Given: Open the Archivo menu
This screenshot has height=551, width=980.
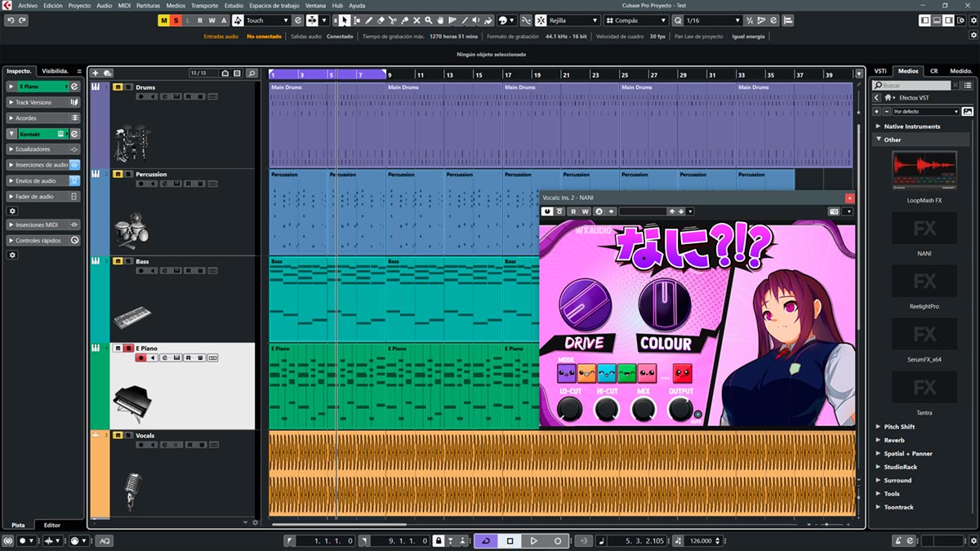Looking at the screenshot, I should click(x=28, y=6).
